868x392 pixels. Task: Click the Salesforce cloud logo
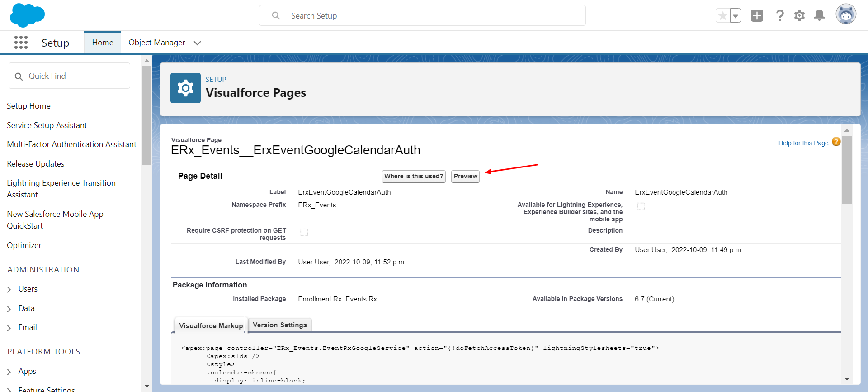[27, 15]
